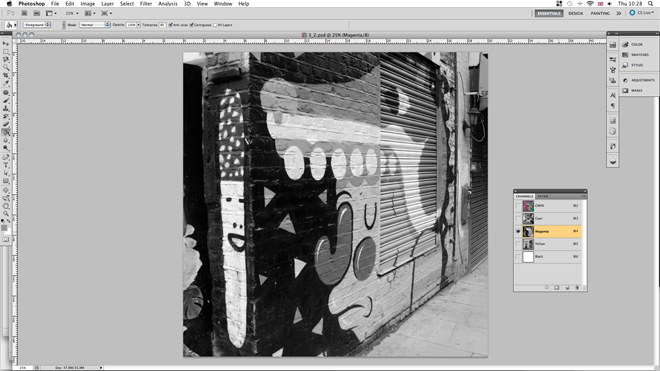Open the Arrange Documents dropdown
The height and width of the screenshot is (371, 660).
pyautogui.click(x=90, y=13)
